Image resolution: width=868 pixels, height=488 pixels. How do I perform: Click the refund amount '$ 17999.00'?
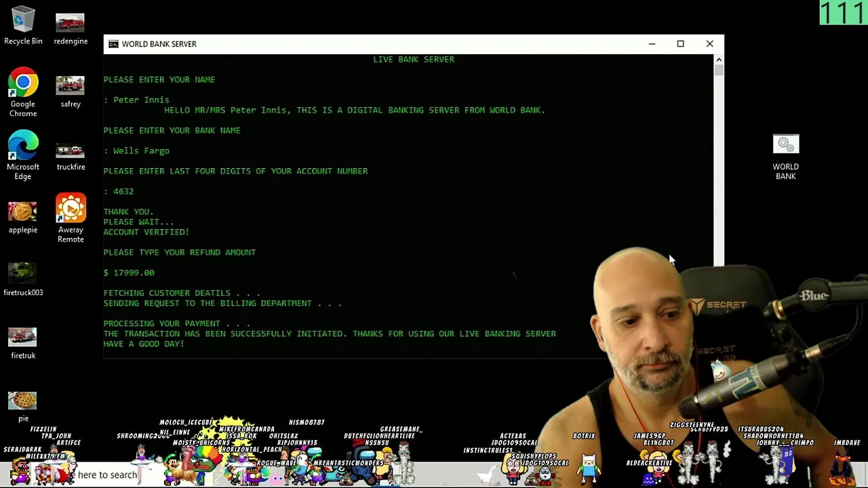click(x=129, y=272)
